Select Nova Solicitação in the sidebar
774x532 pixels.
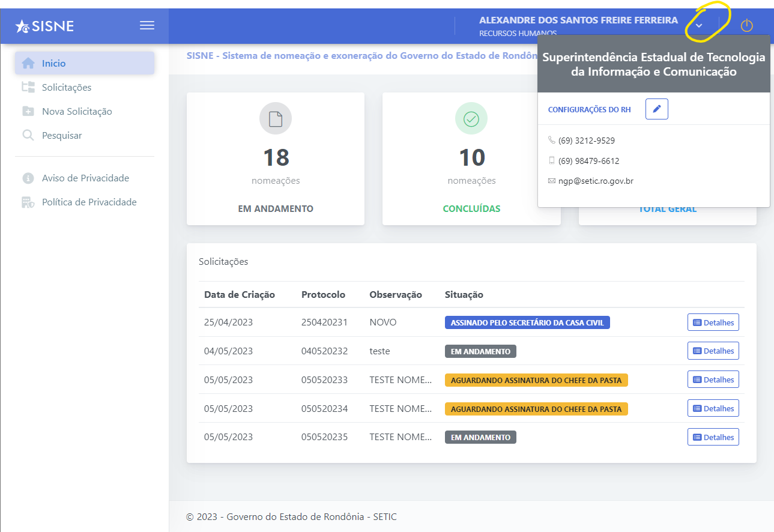click(x=85, y=111)
